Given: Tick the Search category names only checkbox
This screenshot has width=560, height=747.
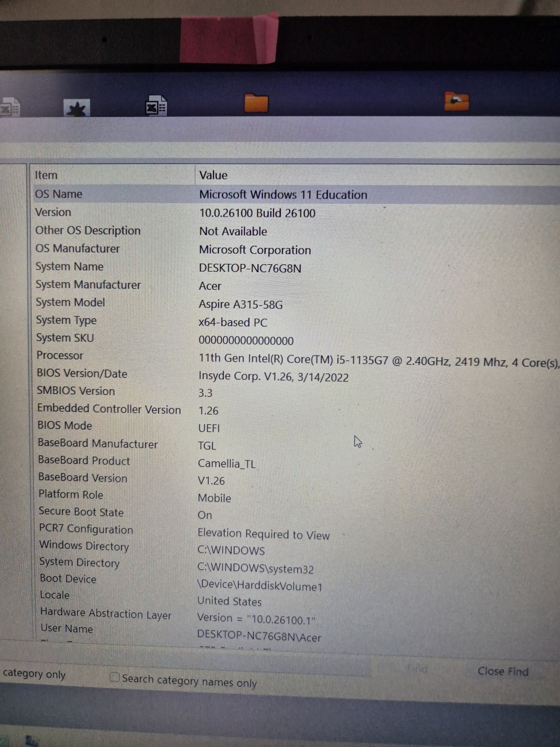Looking at the screenshot, I should [x=114, y=677].
